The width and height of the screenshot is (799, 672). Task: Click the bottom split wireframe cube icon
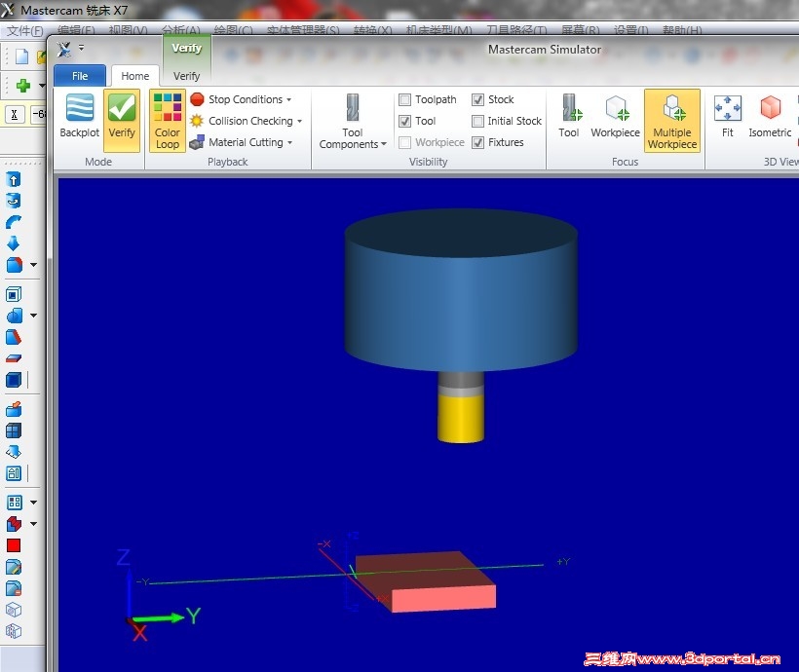[x=14, y=631]
